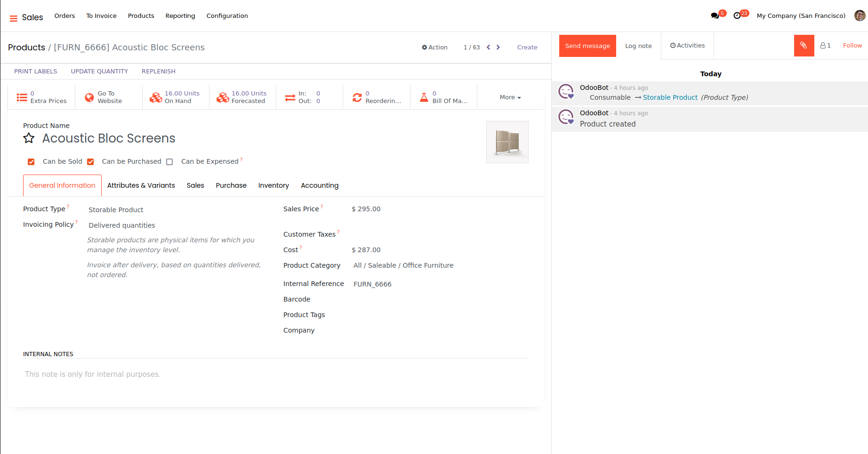Open the company switcher My Company (San Francisco)
868x454 pixels.
801,16
